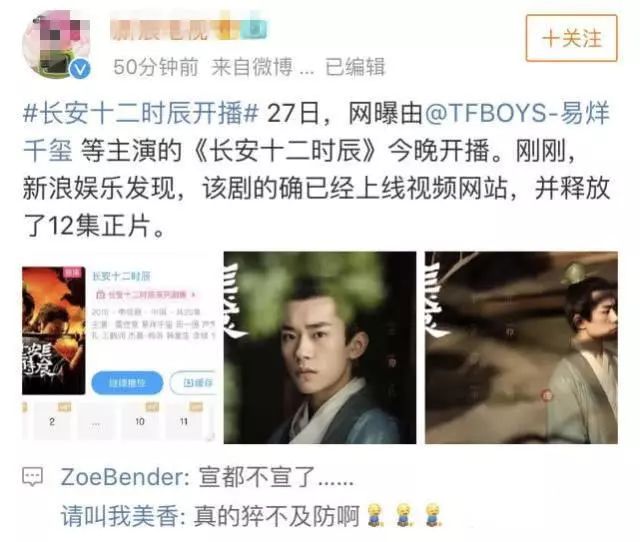Select episode 10 in episode list
This screenshot has height=542, width=640.
click(140, 421)
